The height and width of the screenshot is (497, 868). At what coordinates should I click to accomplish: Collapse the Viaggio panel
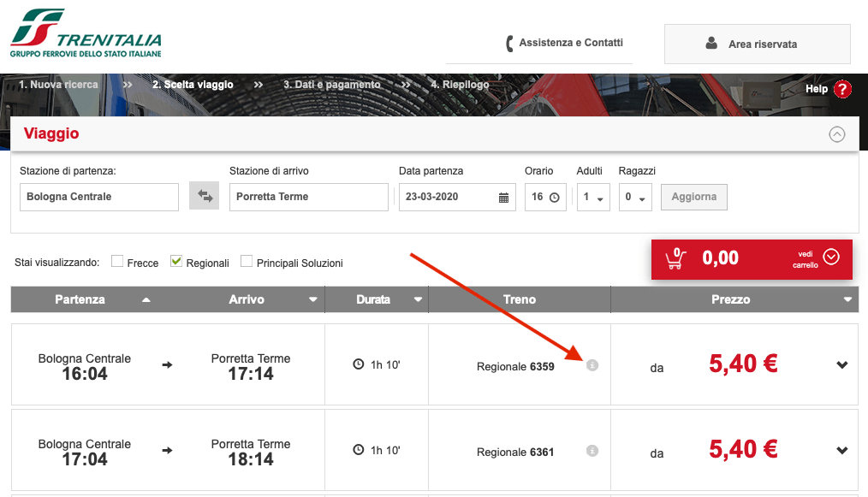coord(837,134)
